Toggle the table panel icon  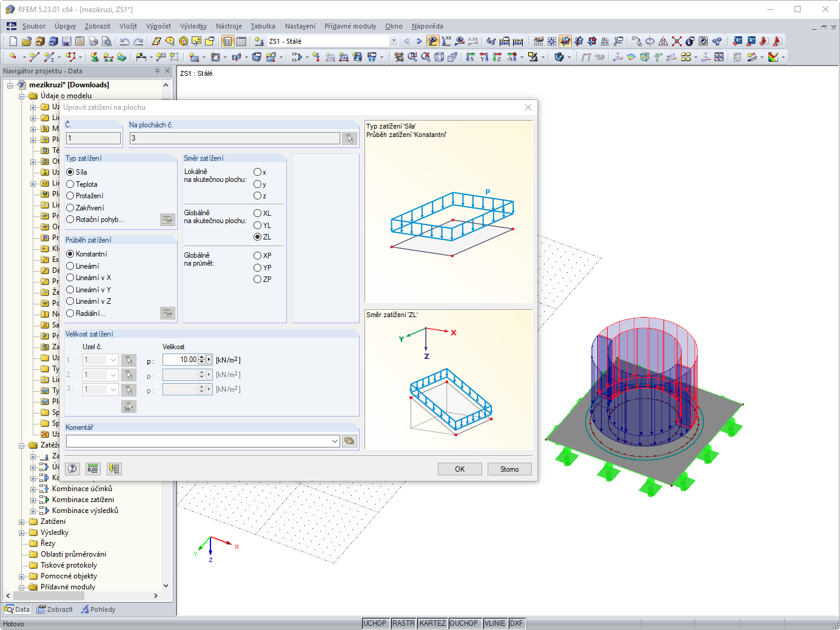[x=241, y=41]
